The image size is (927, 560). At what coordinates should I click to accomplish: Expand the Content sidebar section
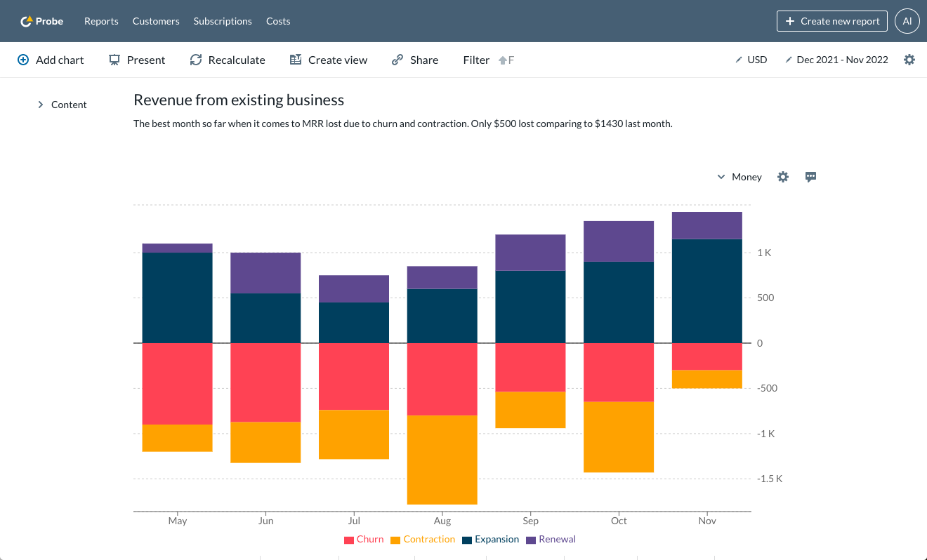pos(63,105)
